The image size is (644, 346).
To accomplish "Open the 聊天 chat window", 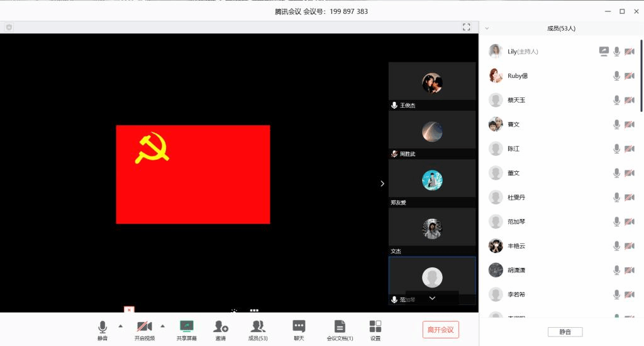I will (299, 330).
